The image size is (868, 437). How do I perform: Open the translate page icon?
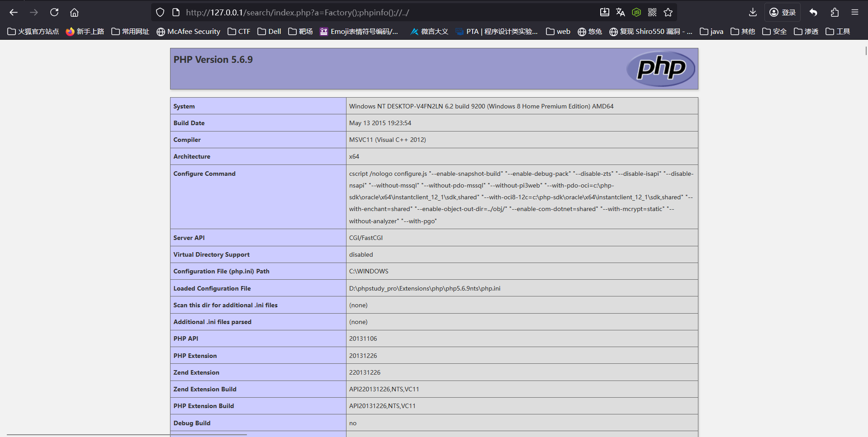click(621, 12)
